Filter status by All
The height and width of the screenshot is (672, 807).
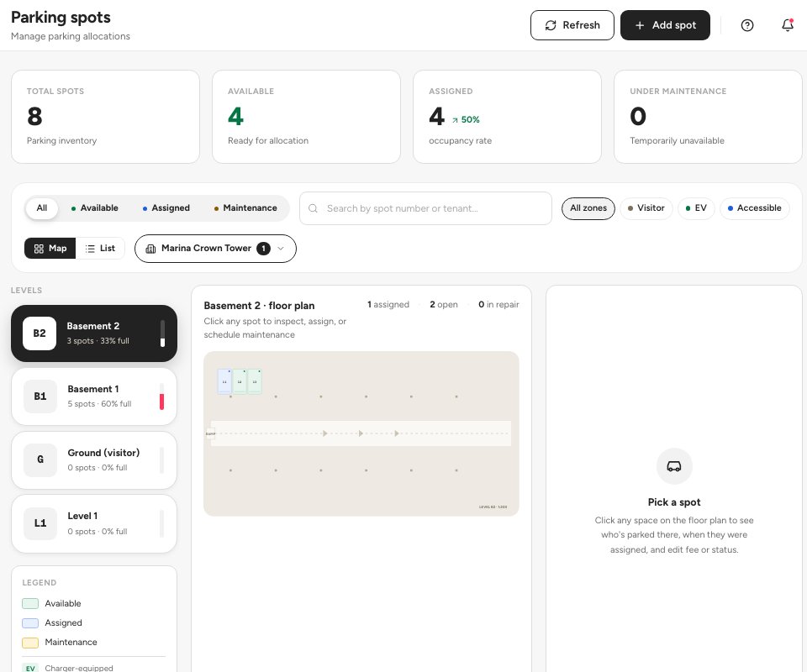click(42, 207)
